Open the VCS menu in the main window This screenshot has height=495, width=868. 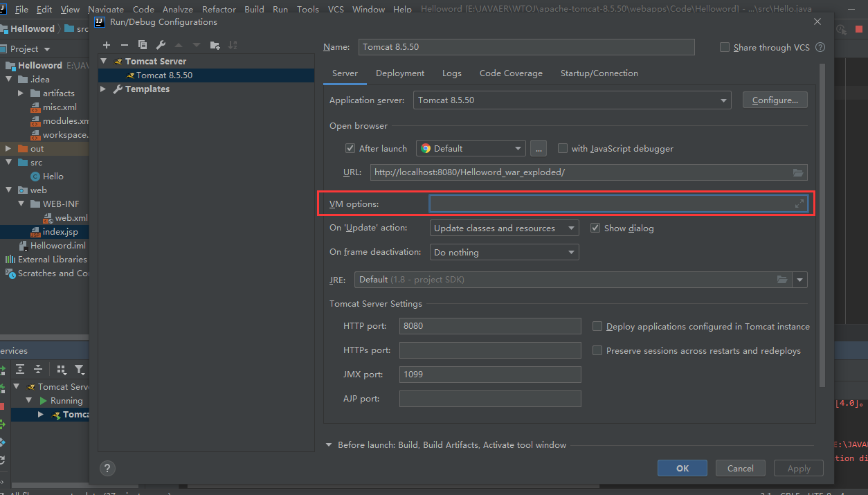click(336, 9)
